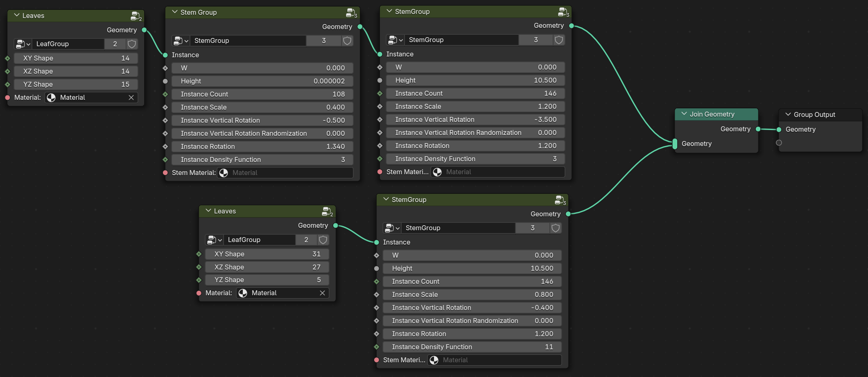
Task: Click the user count 2 button beside LeafGroup
Action: (x=115, y=44)
